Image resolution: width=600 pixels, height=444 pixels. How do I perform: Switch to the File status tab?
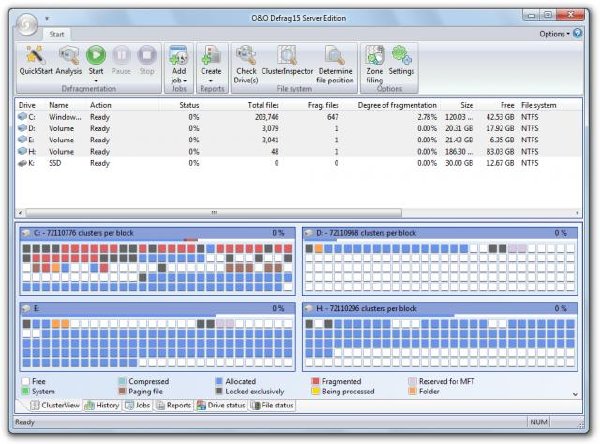click(x=272, y=405)
